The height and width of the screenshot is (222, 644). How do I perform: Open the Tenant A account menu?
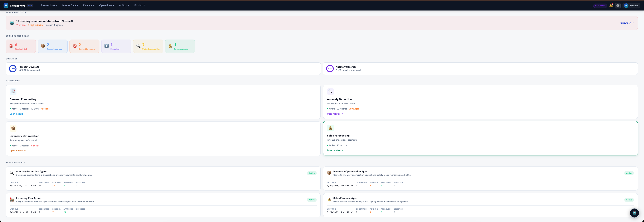click(x=631, y=5)
